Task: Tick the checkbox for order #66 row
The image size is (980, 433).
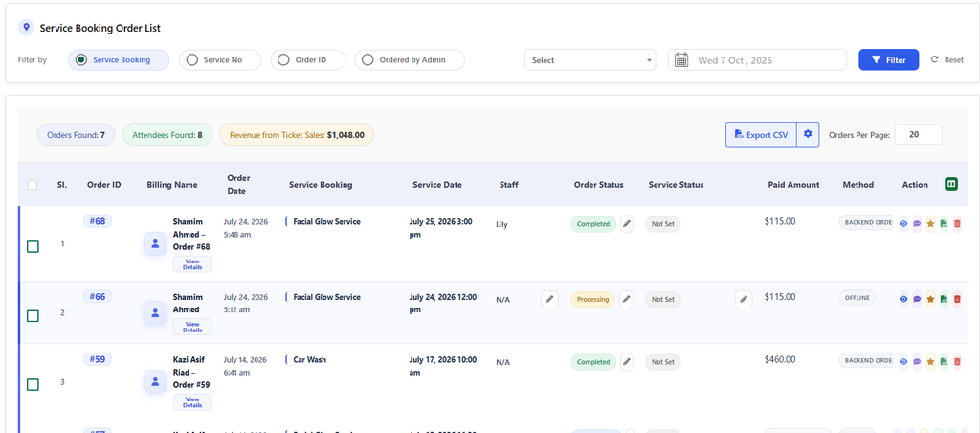Action: coord(33,316)
